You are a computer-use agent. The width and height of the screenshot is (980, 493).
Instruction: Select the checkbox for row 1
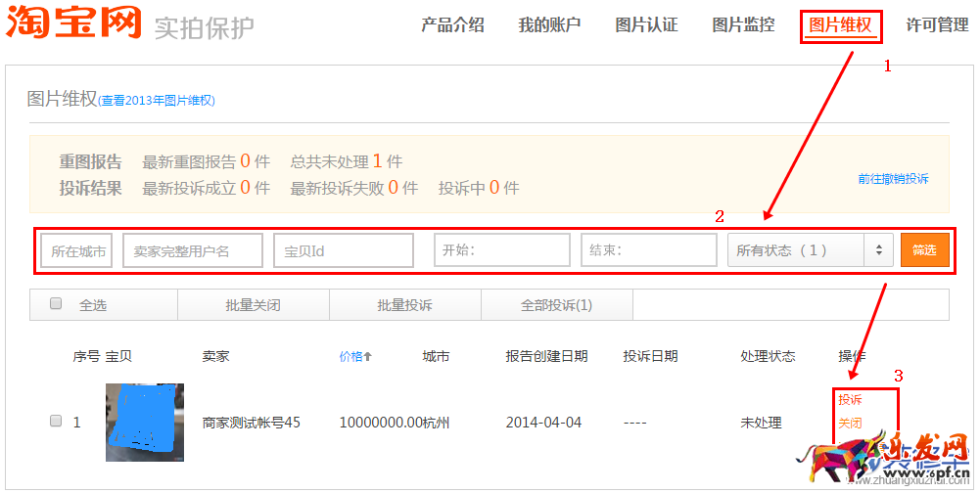56,422
